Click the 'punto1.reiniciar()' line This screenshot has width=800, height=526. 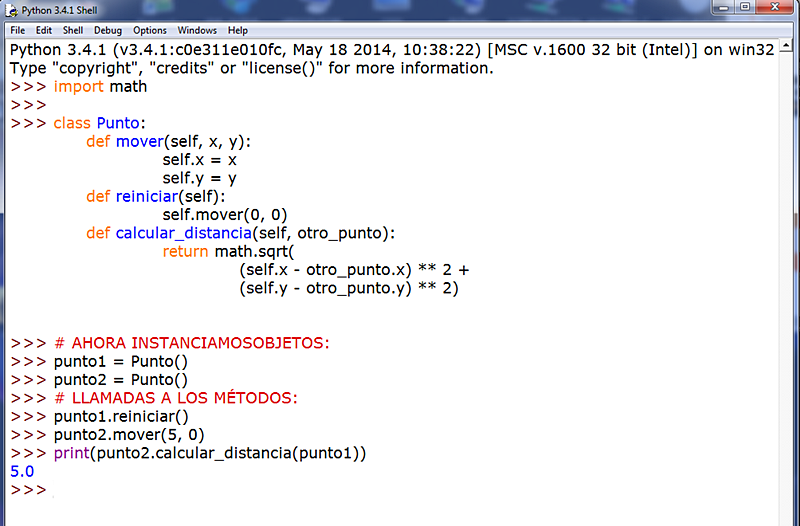point(121,417)
